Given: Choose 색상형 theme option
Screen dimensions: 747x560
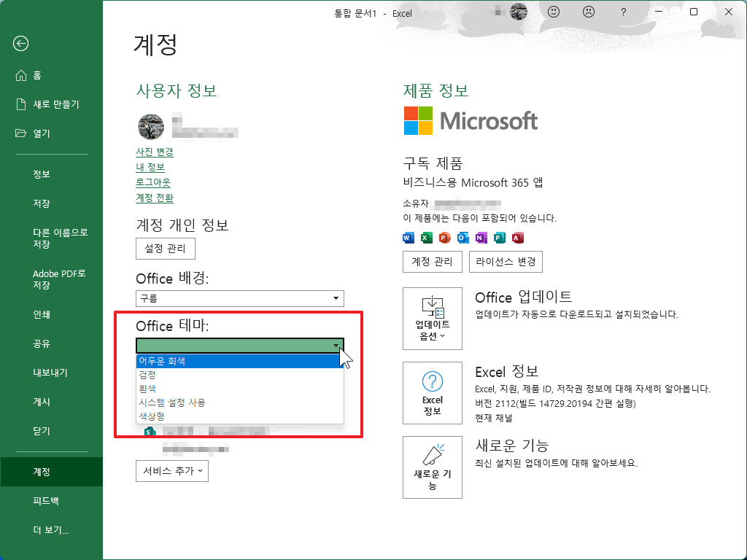Looking at the screenshot, I should (x=239, y=416).
